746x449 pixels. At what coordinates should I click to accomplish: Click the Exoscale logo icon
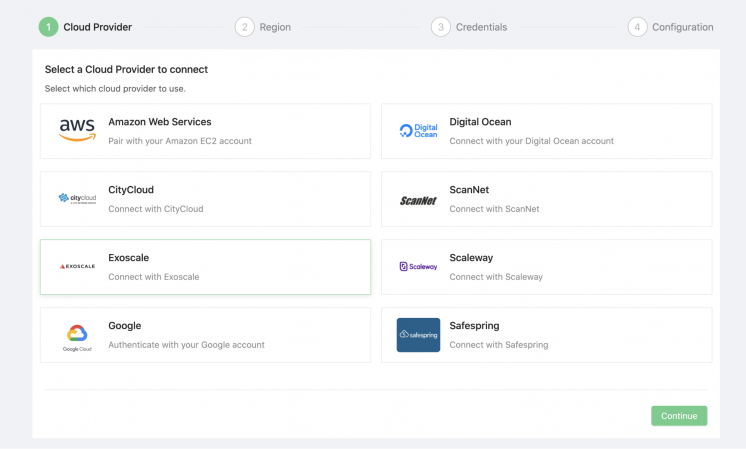coord(77,267)
